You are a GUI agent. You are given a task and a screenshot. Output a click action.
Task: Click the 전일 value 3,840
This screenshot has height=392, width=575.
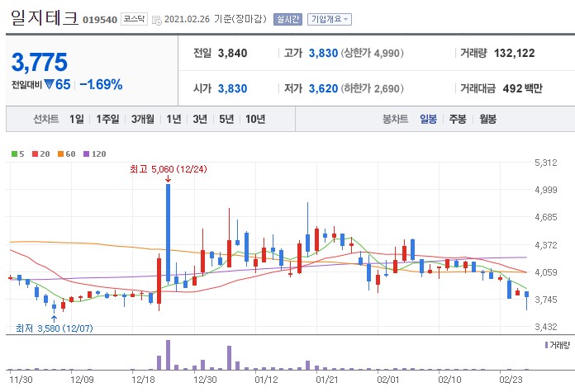(232, 53)
